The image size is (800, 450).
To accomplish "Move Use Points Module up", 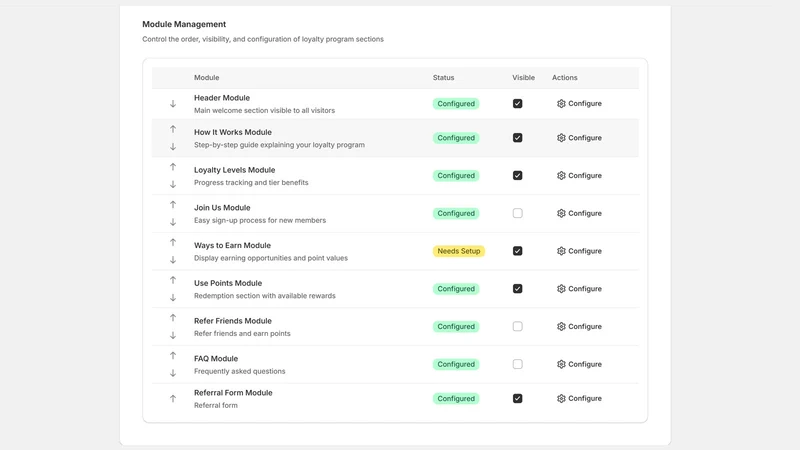I will pyautogui.click(x=173, y=280).
